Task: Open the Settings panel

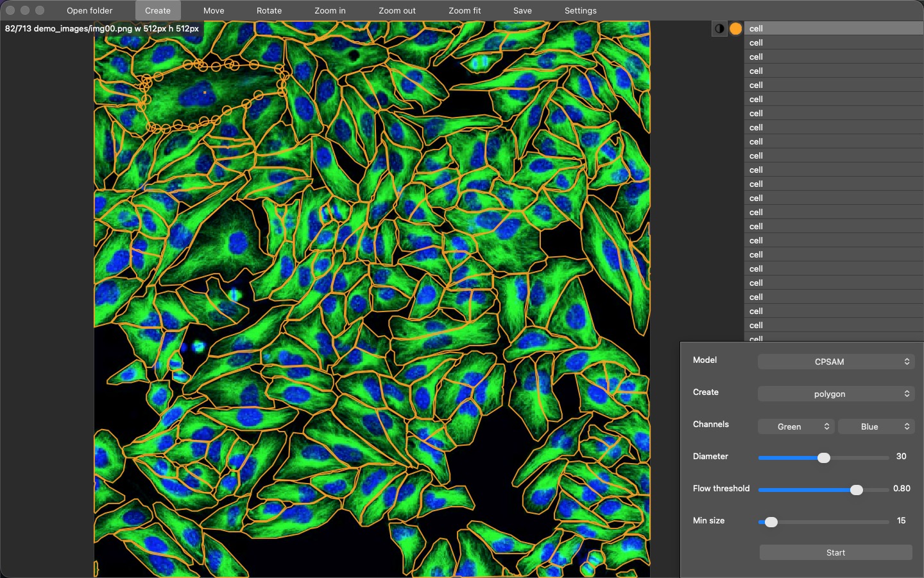Action: (x=580, y=10)
